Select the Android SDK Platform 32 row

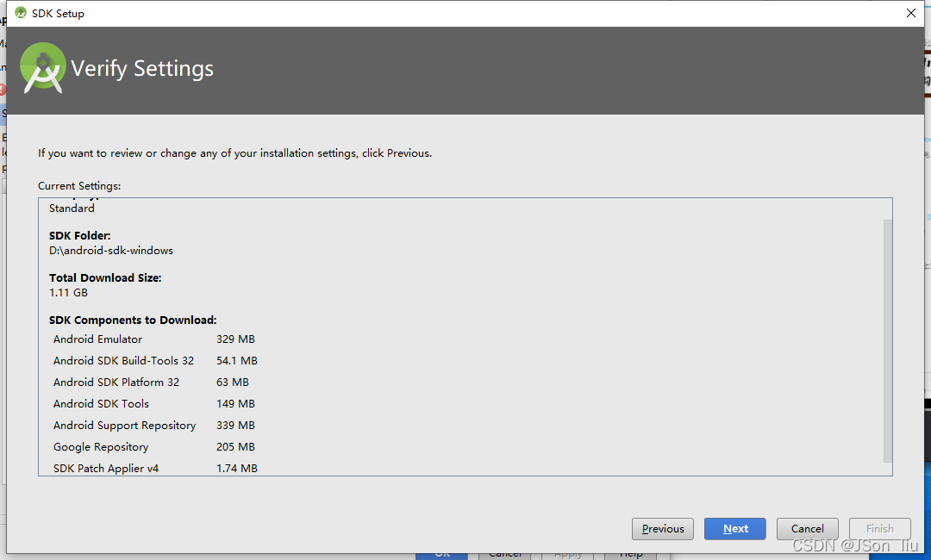point(152,382)
